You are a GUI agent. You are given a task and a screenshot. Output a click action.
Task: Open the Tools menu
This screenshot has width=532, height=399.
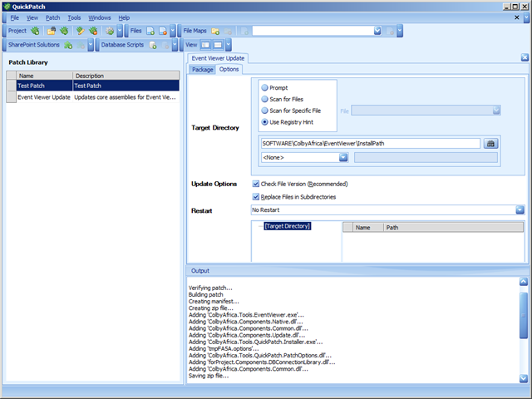[x=74, y=17]
